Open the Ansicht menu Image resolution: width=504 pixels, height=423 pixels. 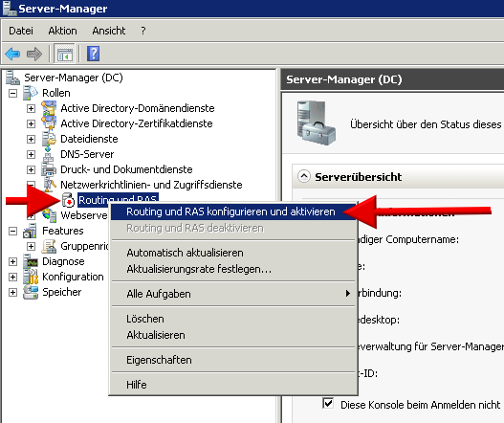point(109,31)
